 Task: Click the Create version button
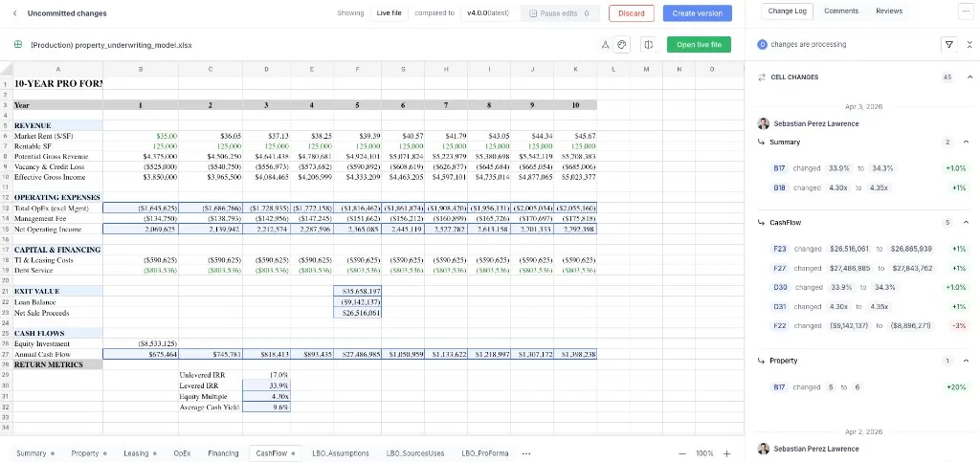(698, 13)
